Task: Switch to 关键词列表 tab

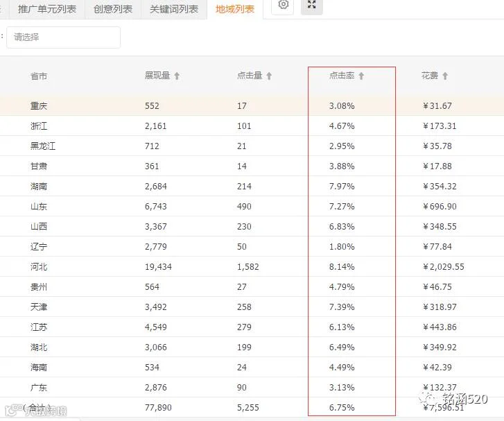Action: click(174, 9)
